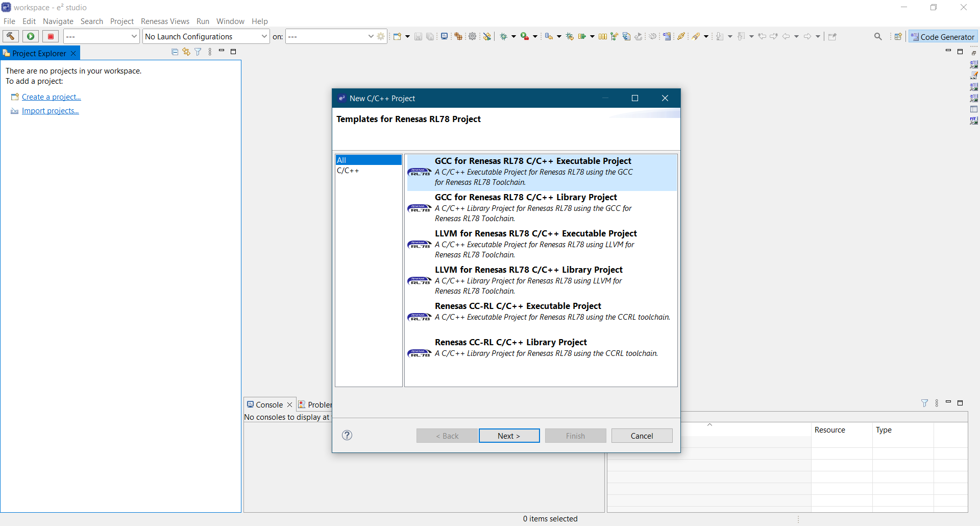The height and width of the screenshot is (526, 980).
Task: Click the Open Perspective icon
Action: (898, 36)
